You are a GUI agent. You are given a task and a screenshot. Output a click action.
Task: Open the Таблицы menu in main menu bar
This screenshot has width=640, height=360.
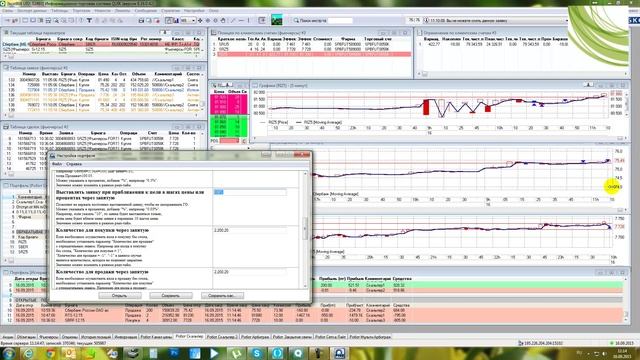tap(60, 11)
